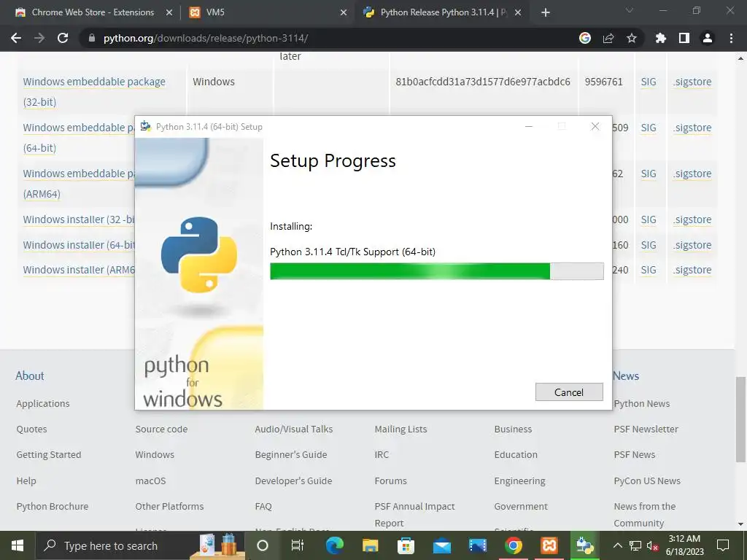Open the Getting Started footer link
Screen dimensions: 747x560
(49, 455)
